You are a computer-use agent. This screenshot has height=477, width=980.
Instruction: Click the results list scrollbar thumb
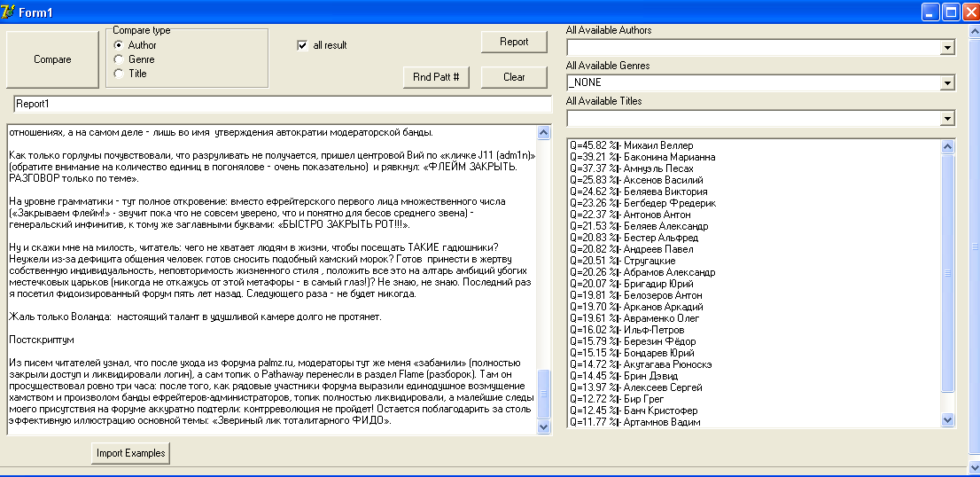(947, 273)
